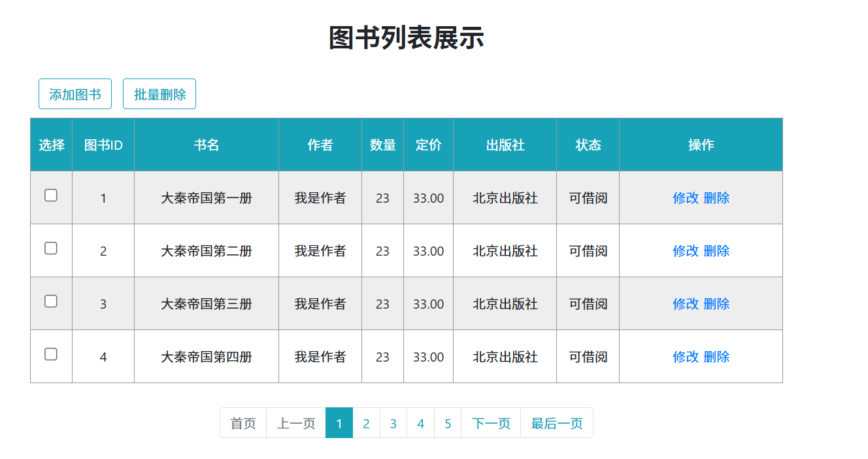Click the 数量 column header
The width and height of the screenshot is (868, 459).
pos(383,145)
